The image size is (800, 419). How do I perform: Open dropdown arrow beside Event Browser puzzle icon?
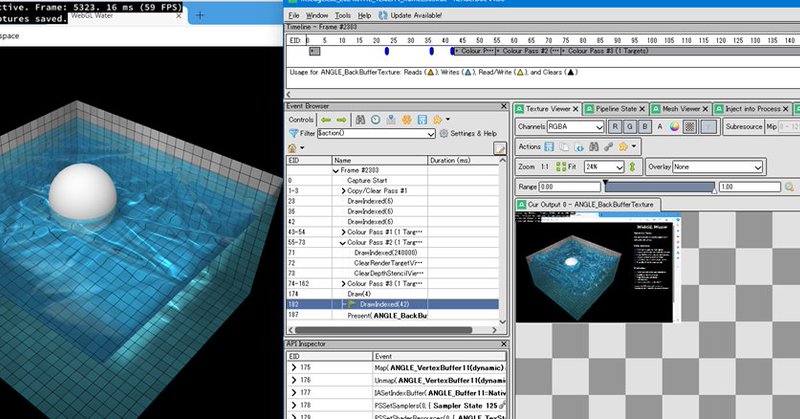(x=448, y=119)
